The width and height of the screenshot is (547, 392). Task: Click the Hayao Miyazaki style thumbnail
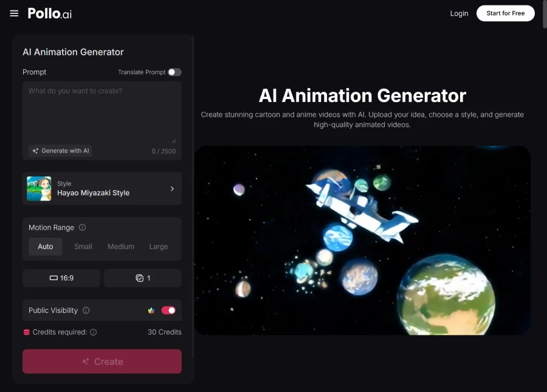point(39,188)
